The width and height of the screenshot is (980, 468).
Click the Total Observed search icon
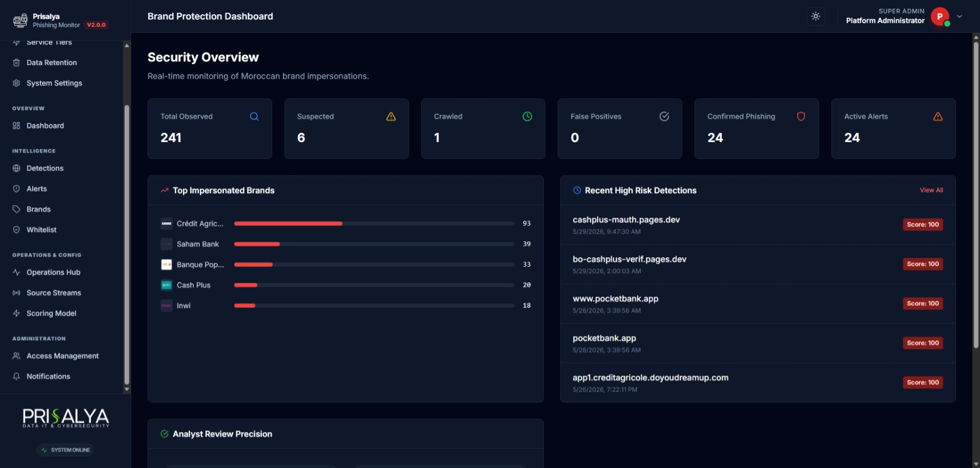[x=254, y=116]
